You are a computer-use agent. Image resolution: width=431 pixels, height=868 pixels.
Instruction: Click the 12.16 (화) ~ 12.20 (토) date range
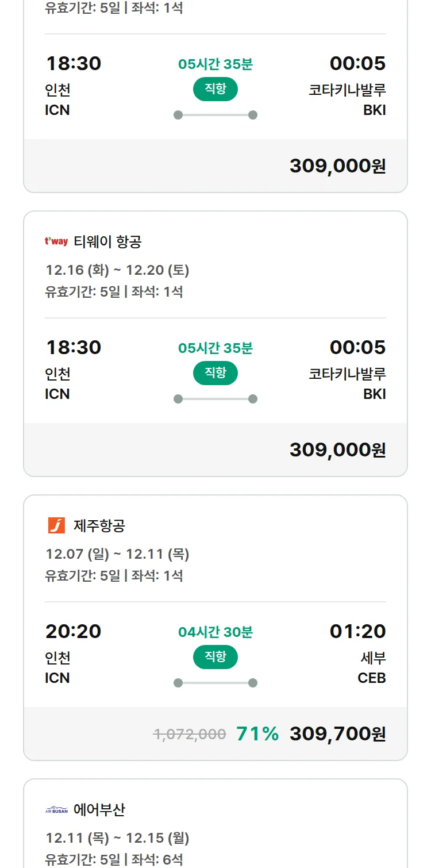coord(117,270)
